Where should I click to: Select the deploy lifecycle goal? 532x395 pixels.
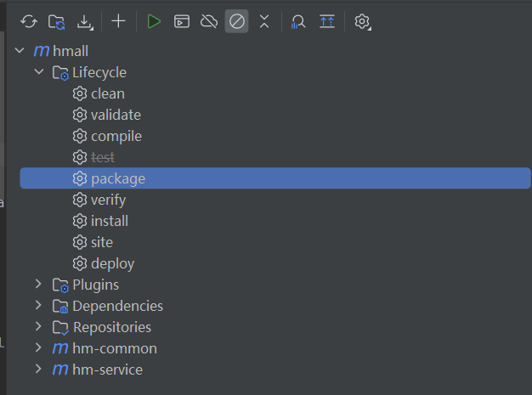click(x=112, y=263)
